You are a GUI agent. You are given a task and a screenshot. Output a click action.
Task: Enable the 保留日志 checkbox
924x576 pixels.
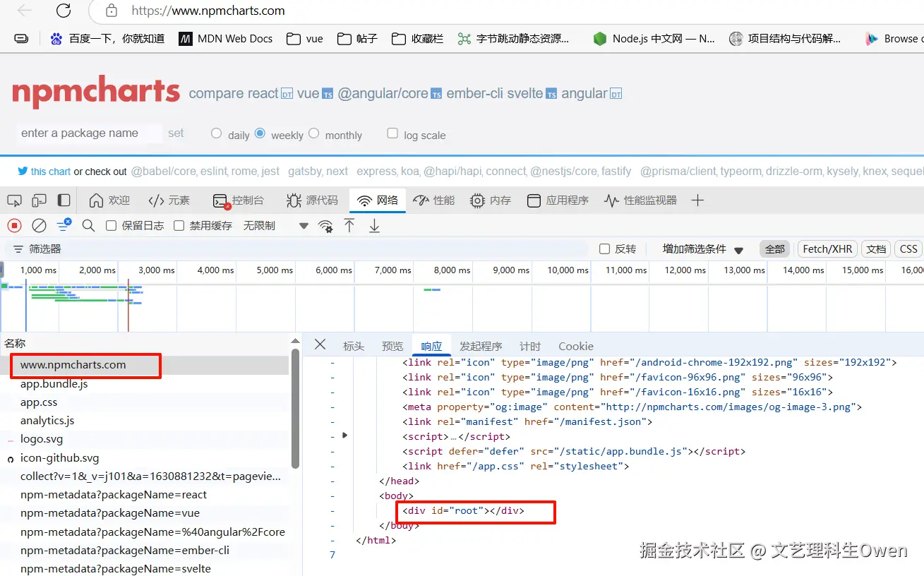tap(111, 226)
